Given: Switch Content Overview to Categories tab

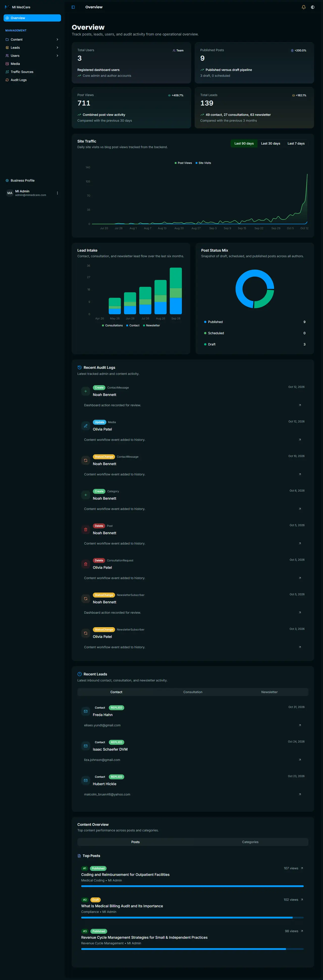Looking at the screenshot, I should point(250,842).
